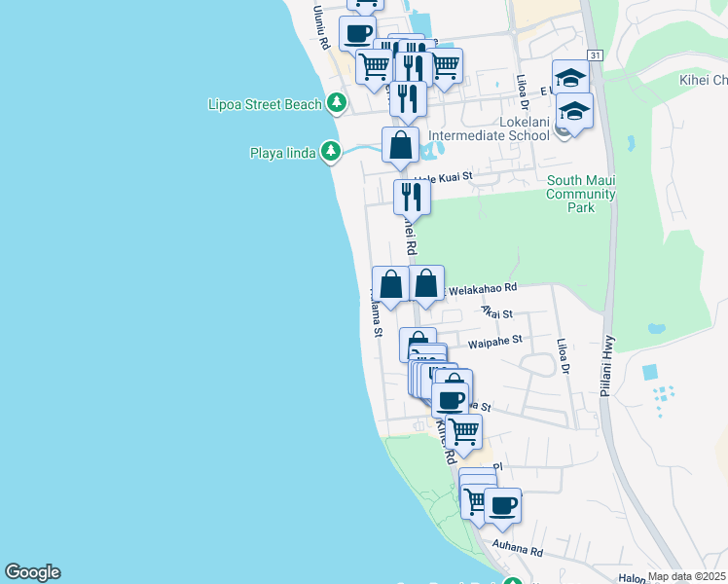Screen dimensions: 728x584
Task: Click the shopping cart marker left of Auhana coffee cup
Action: [x=472, y=503]
